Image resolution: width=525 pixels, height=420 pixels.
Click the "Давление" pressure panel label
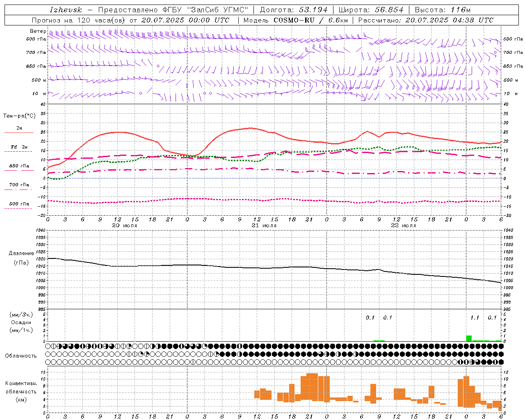click(21, 253)
